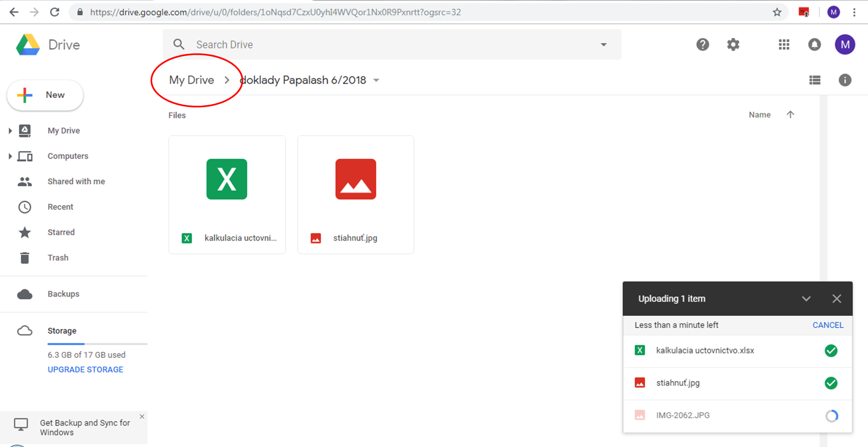This screenshot has width=868, height=447.
Task: Click the site lock icon in address bar
Action: [80, 12]
